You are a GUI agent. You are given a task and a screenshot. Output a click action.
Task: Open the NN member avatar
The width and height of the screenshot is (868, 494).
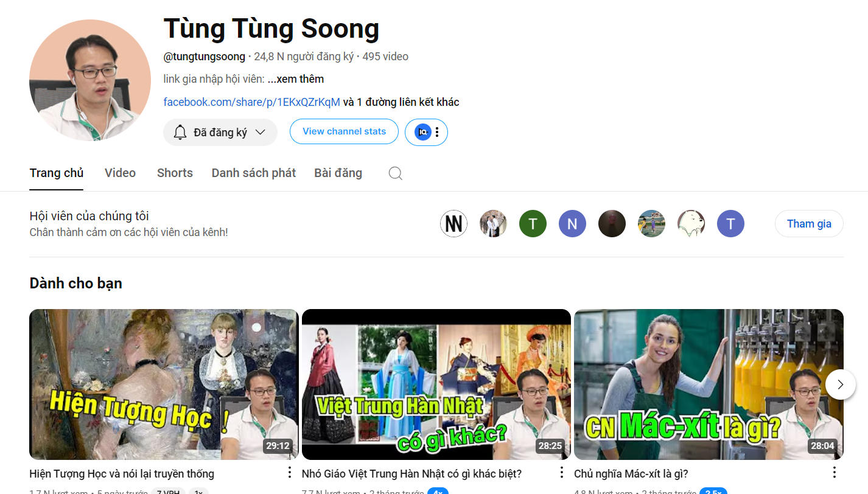coord(453,224)
